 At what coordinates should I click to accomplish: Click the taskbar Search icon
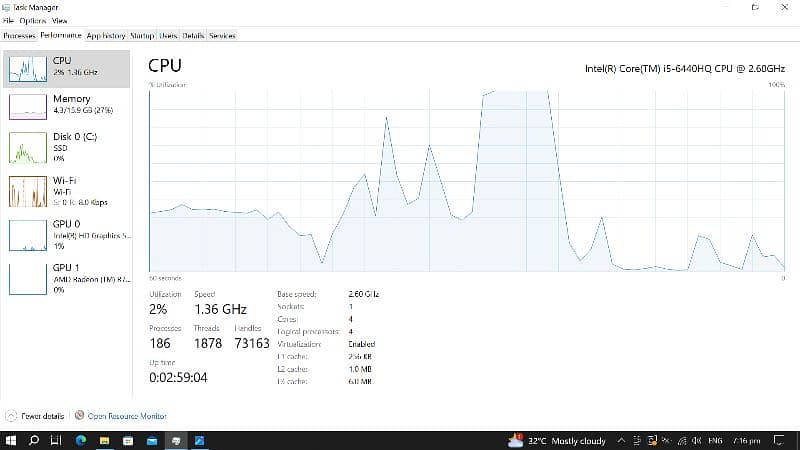(x=33, y=440)
